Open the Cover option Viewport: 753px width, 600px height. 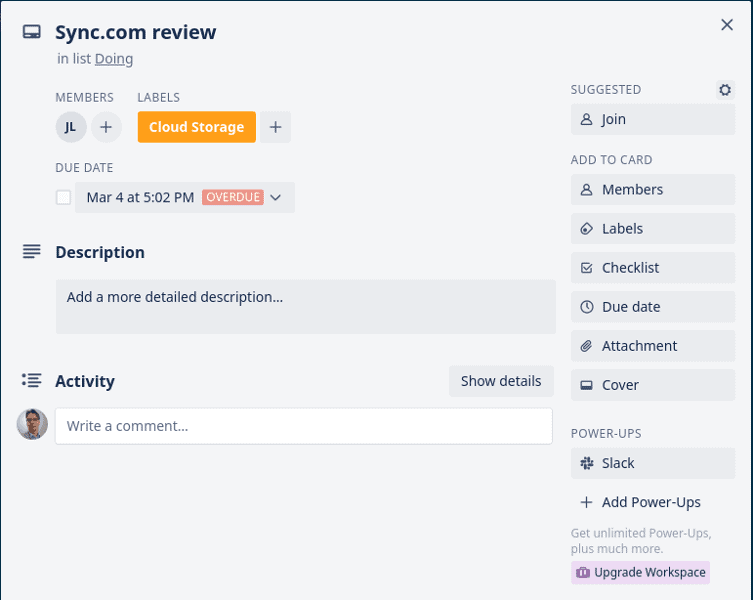[x=653, y=385]
